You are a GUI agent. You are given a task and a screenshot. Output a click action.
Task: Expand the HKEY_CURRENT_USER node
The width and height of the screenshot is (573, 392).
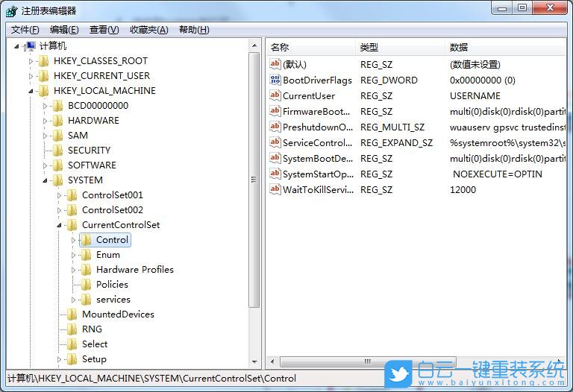pos(31,76)
